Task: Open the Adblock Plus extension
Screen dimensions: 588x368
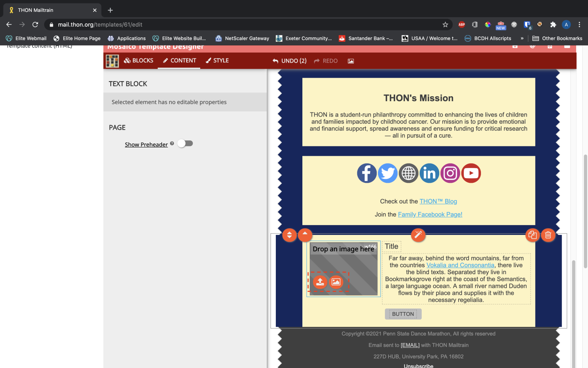Action: point(462,25)
